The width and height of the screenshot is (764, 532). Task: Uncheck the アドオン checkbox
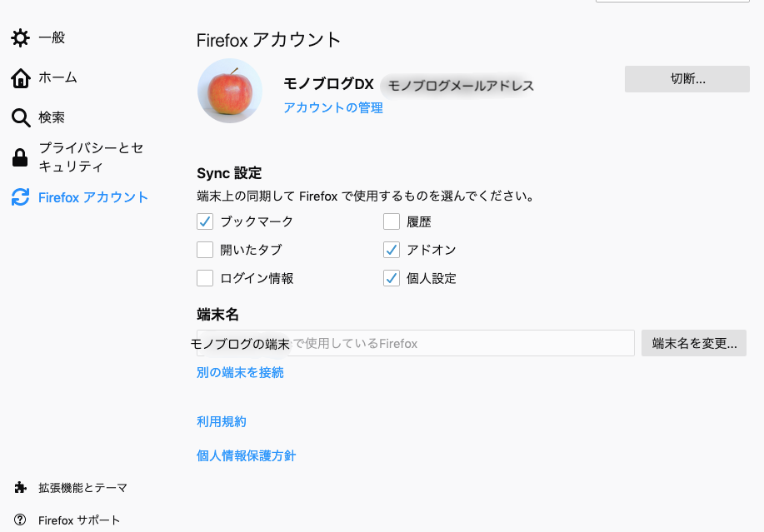tap(392, 250)
